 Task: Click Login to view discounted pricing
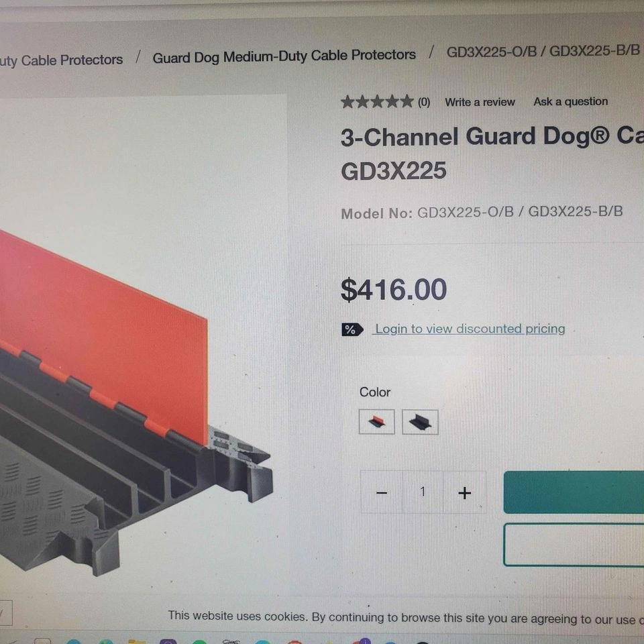pyautogui.click(x=470, y=329)
